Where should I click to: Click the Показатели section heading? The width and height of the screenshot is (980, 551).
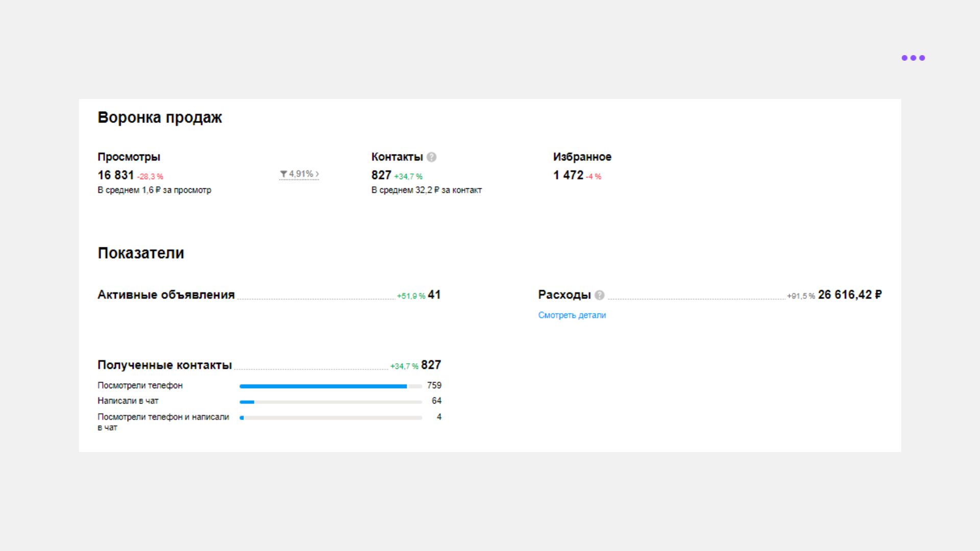(141, 253)
